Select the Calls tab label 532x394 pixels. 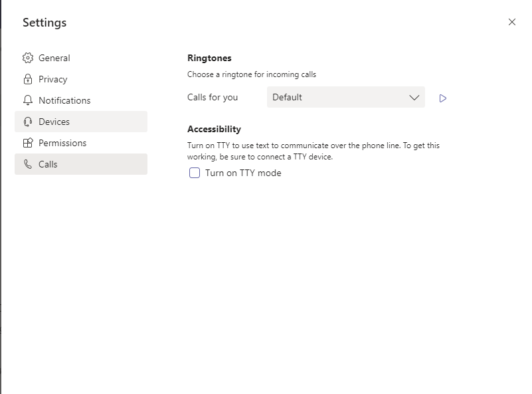click(48, 164)
